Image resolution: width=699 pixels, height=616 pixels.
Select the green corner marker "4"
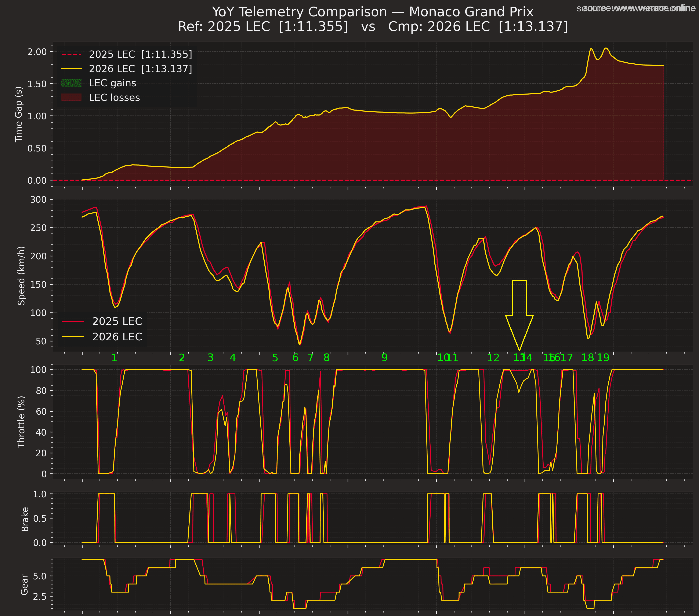[233, 358]
